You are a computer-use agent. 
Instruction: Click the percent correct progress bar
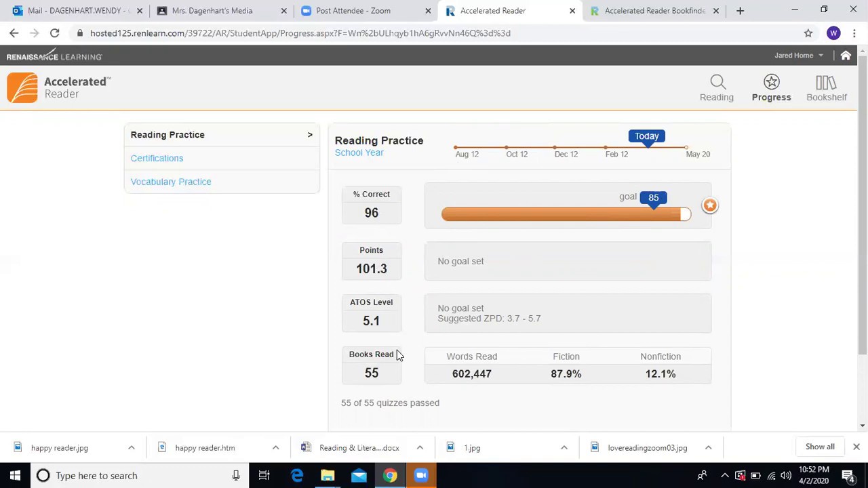[566, 214]
